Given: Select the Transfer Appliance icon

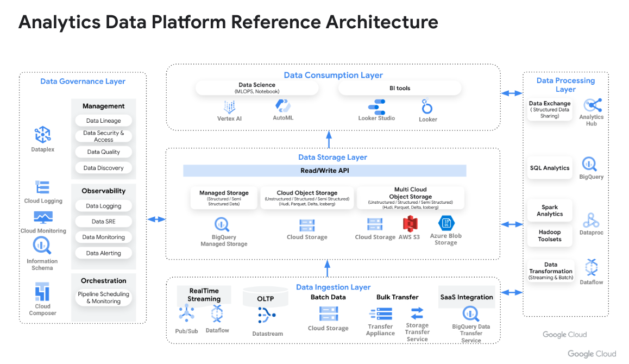Looking at the screenshot, I should (x=380, y=314).
